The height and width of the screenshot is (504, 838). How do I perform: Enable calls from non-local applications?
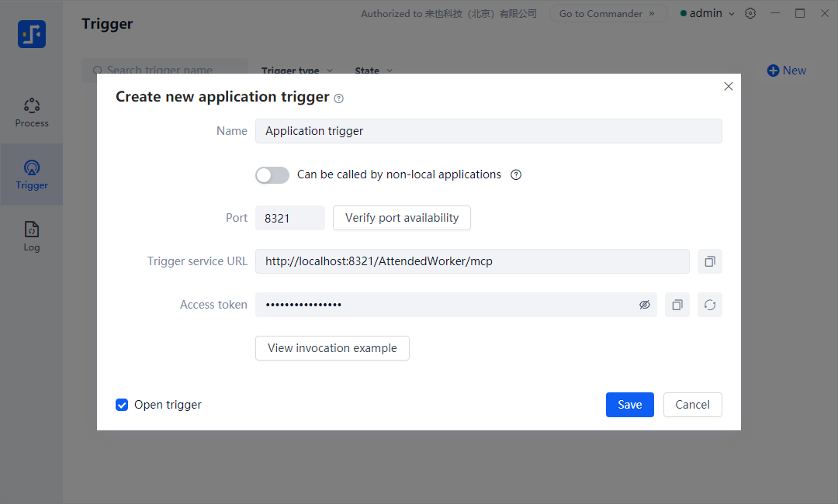(272, 174)
